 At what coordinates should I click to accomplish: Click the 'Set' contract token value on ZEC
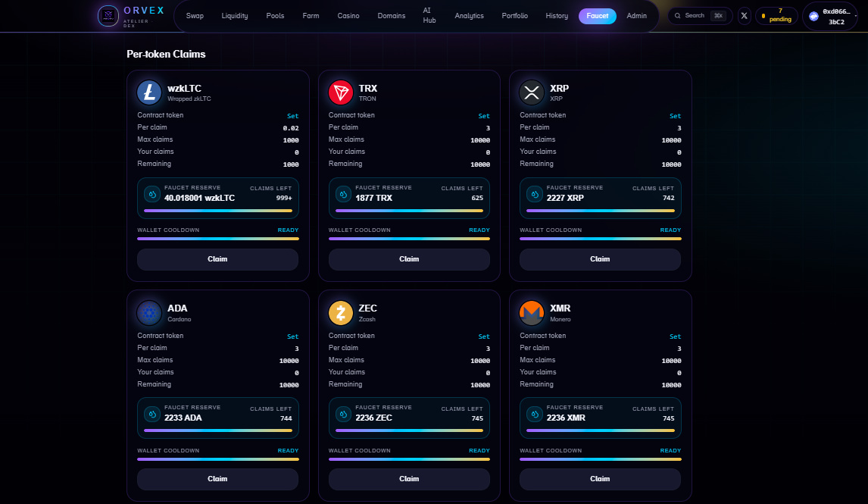(484, 337)
